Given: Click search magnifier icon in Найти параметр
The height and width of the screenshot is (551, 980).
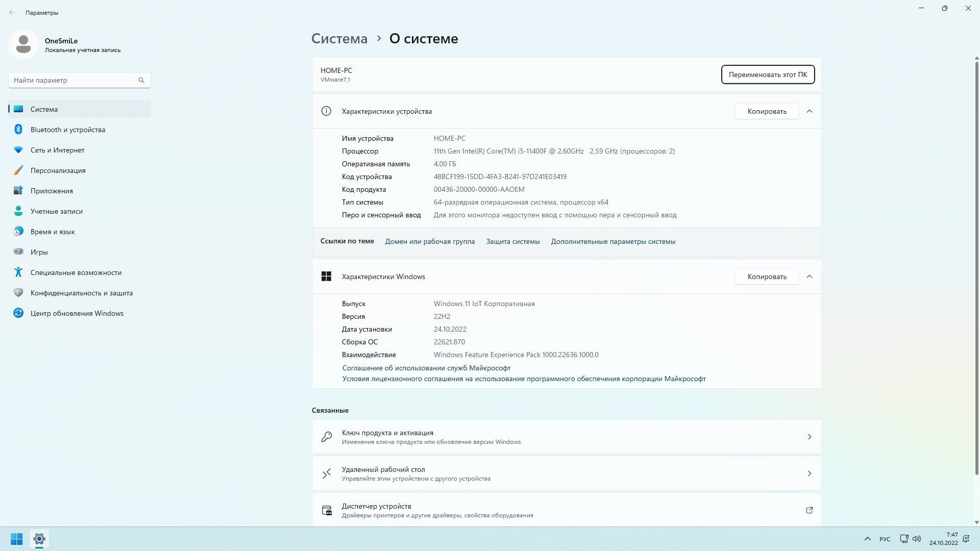Looking at the screenshot, I should point(141,80).
